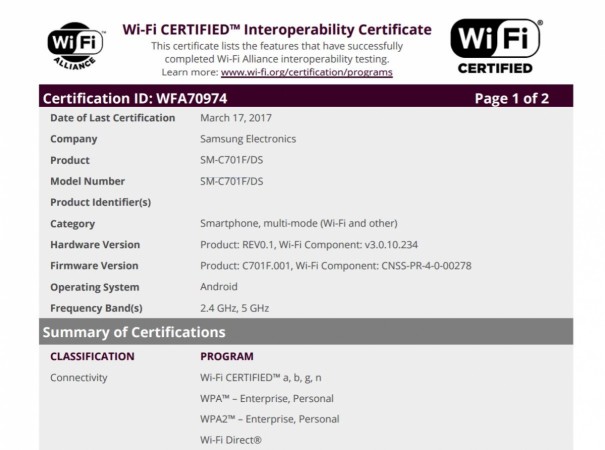
Task: Select SM-C701F/DS in the Model Number row
Action: [232, 181]
